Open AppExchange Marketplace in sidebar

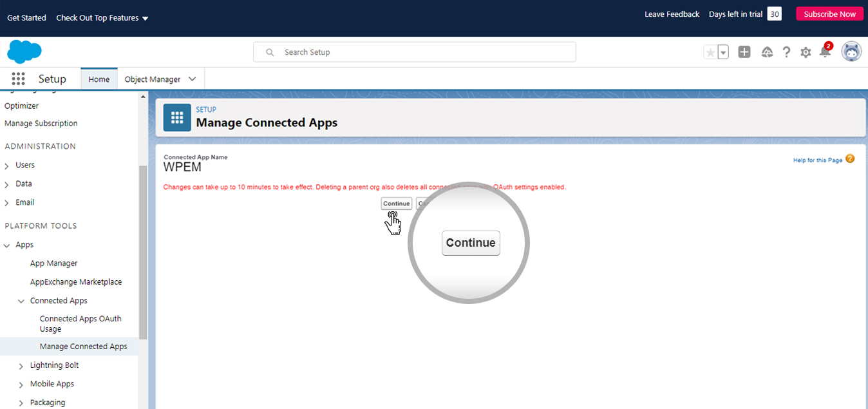point(76,282)
